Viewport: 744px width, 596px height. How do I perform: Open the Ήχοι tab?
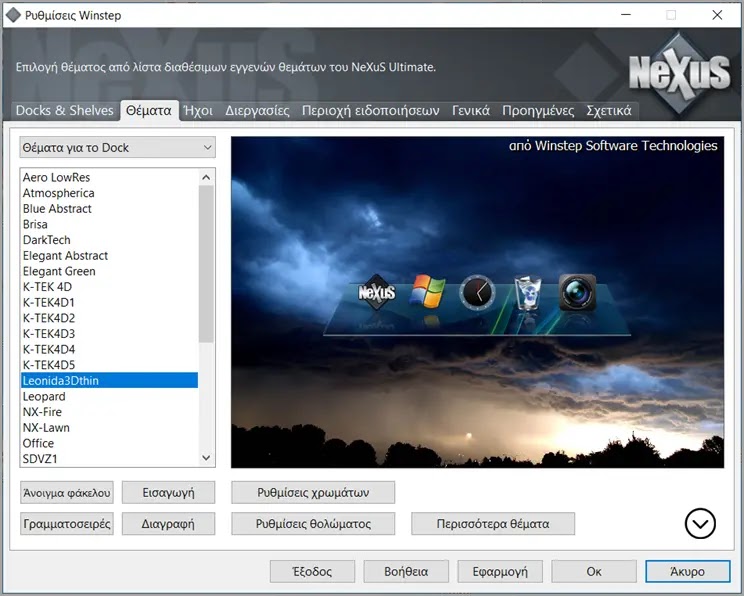[x=198, y=111]
